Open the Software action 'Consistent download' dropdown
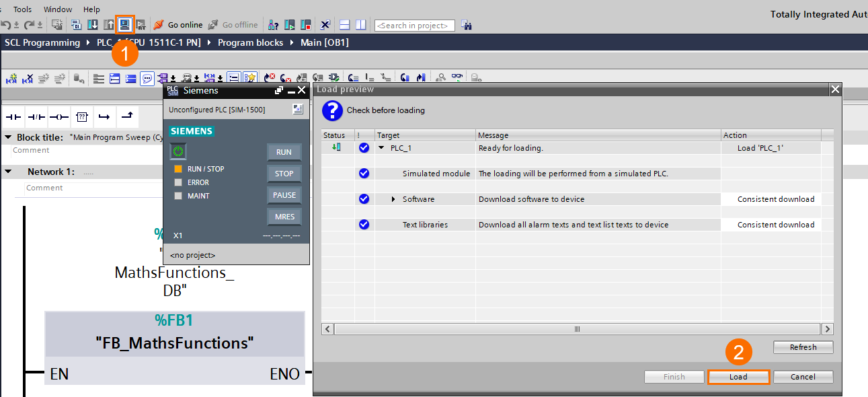Image resolution: width=868 pixels, height=397 pixels. coord(772,199)
